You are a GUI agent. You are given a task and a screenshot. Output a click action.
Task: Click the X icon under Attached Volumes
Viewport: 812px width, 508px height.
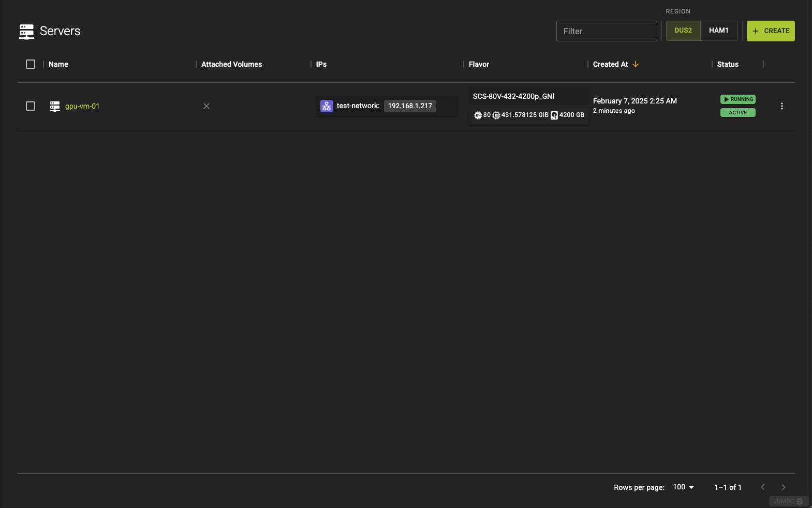click(206, 106)
